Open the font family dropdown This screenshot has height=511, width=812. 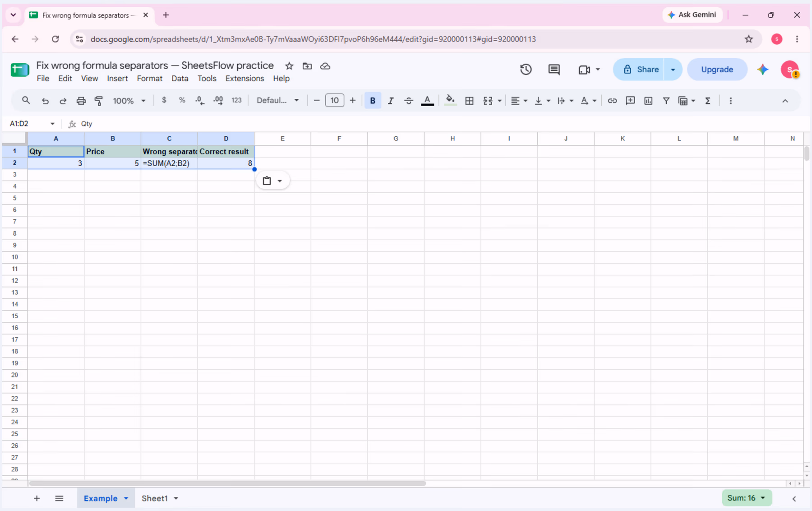click(277, 100)
